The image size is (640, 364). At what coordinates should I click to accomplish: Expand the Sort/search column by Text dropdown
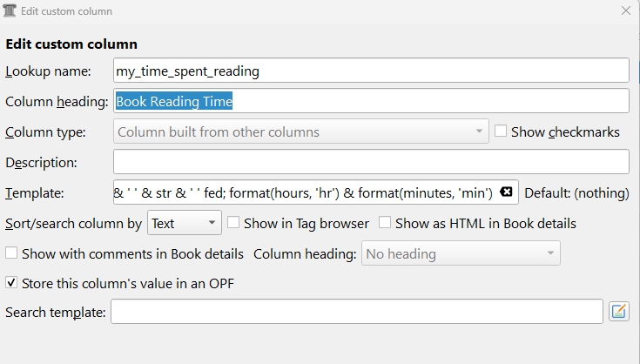point(185,224)
